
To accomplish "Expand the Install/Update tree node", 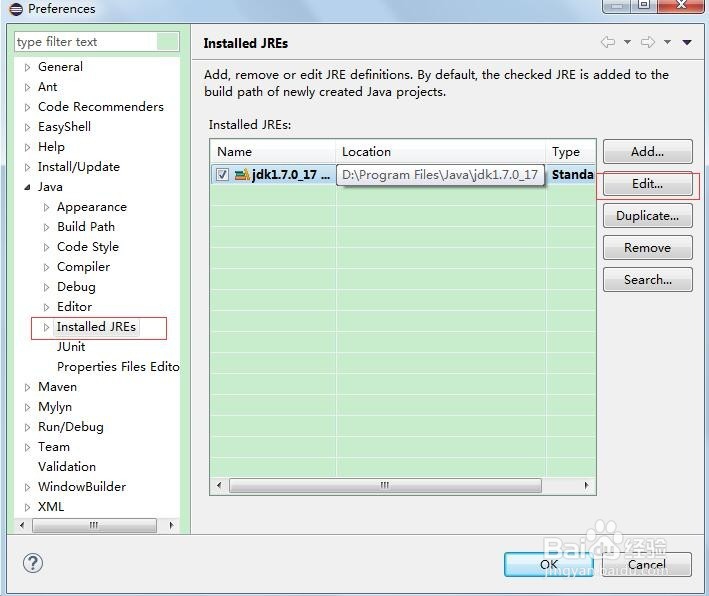I will tap(27, 167).
